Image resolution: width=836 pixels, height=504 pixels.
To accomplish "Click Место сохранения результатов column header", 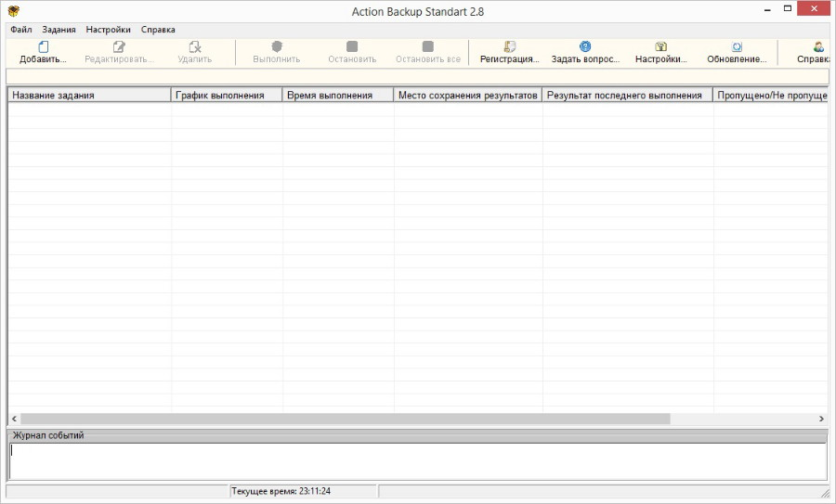I will (467, 96).
